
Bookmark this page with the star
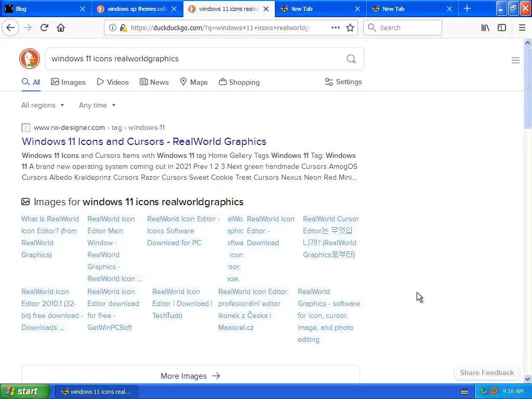coord(350,28)
